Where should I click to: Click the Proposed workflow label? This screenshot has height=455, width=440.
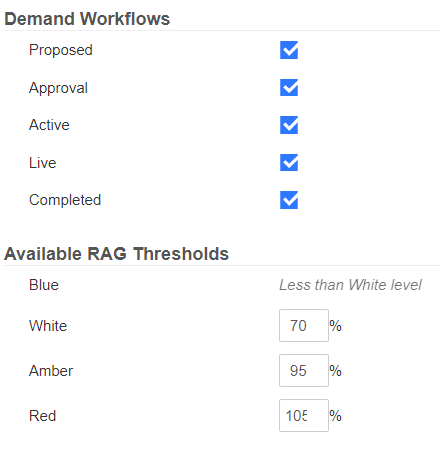[61, 50]
